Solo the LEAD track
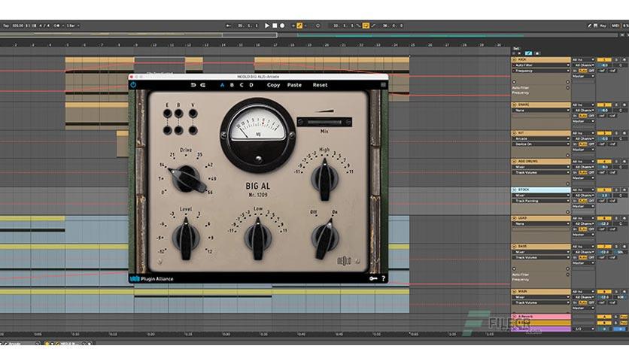This screenshot has width=629, height=364. (616, 218)
